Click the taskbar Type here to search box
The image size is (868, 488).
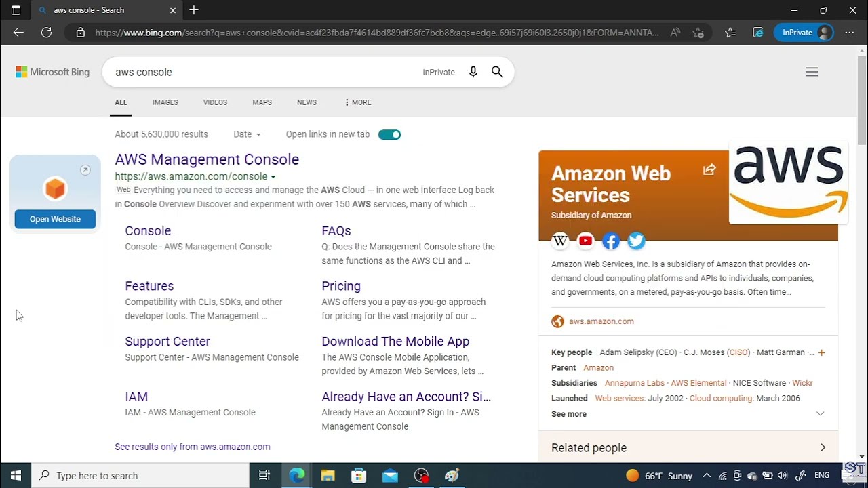tap(140, 476)
